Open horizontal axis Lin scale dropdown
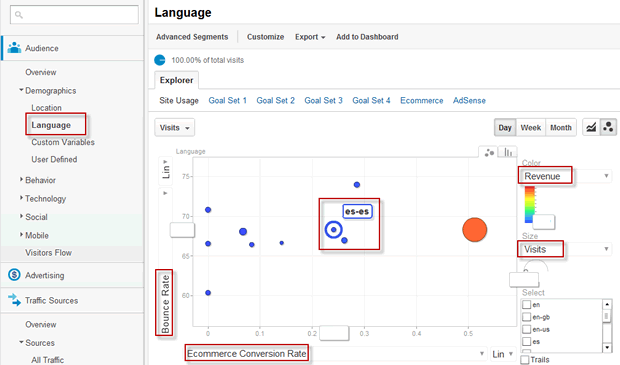 click(503, 354)
